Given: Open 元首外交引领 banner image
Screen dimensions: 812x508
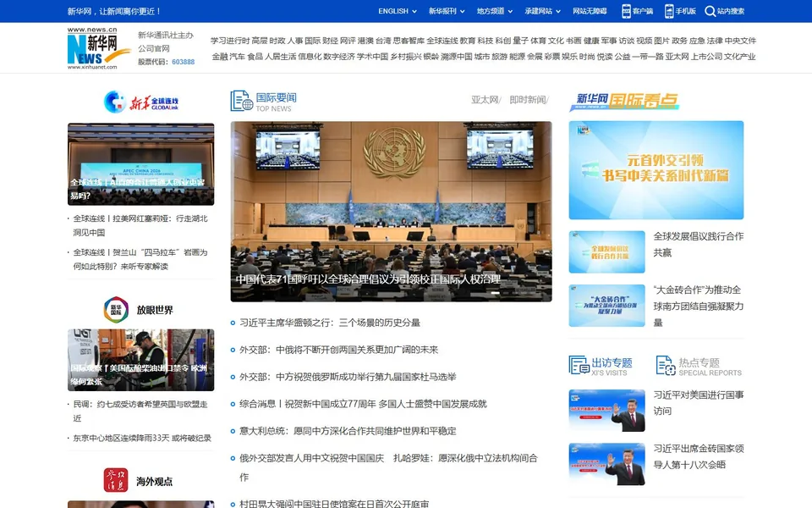Looking at the screenshot, I should tap(656, 170).
